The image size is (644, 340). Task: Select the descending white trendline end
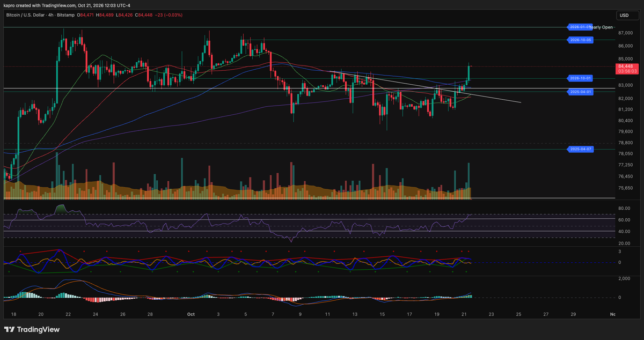click(521, 102)
